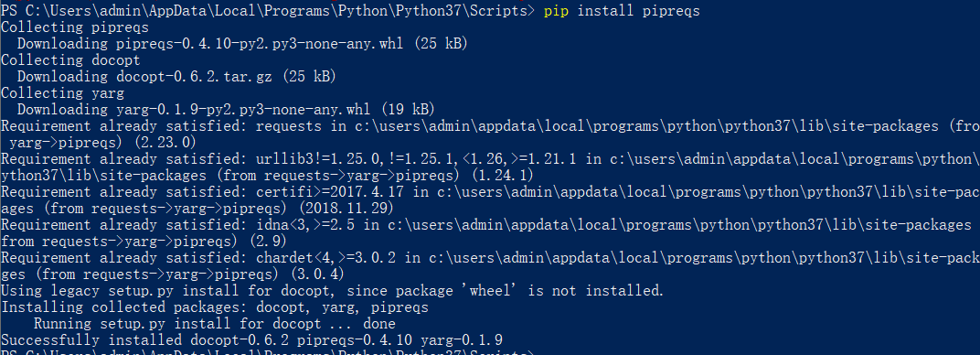Click the 'Successfully installed' result line
980x355 pixels.
[x=252, y=340]
